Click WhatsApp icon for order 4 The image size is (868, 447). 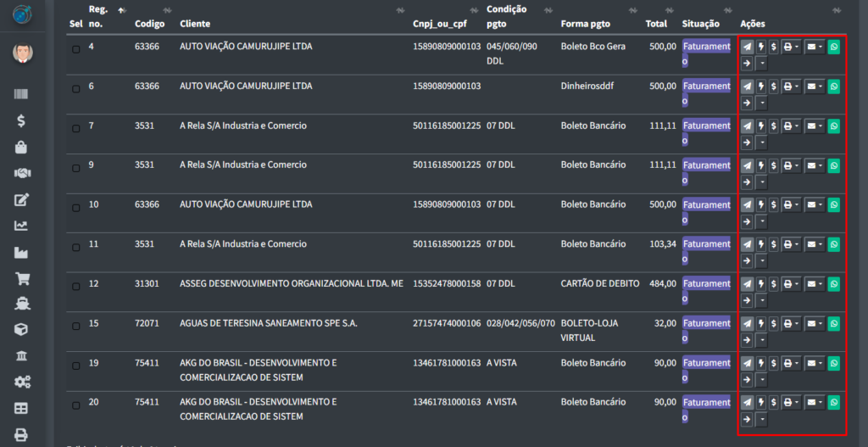coord(833,47)
